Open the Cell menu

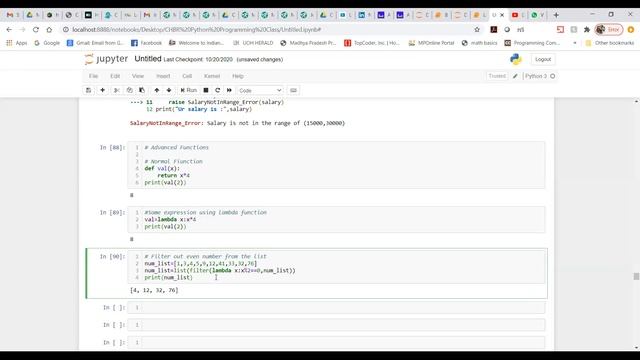pos(187,76)
